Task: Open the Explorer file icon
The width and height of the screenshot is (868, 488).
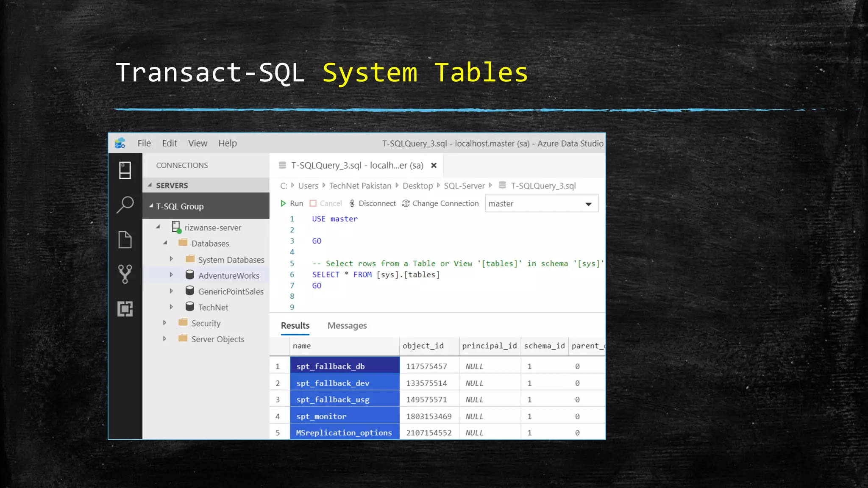Action: 125,240
